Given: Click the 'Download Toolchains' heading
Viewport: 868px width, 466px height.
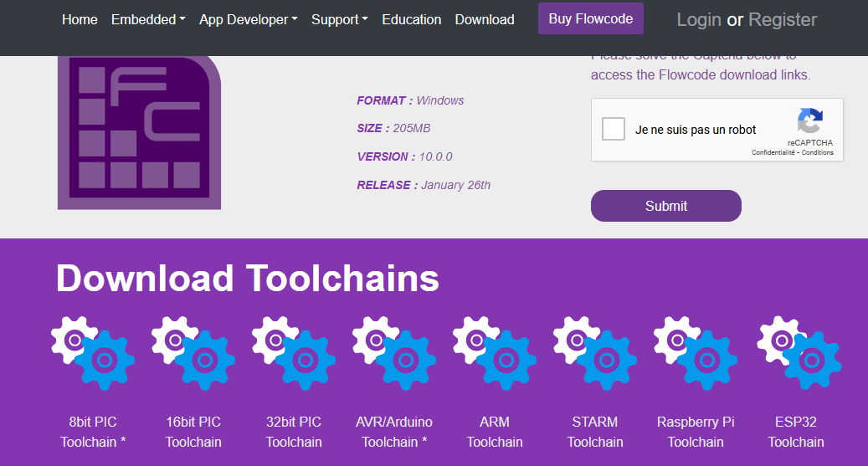Looking at the screenshot, I should coord(248,278).
